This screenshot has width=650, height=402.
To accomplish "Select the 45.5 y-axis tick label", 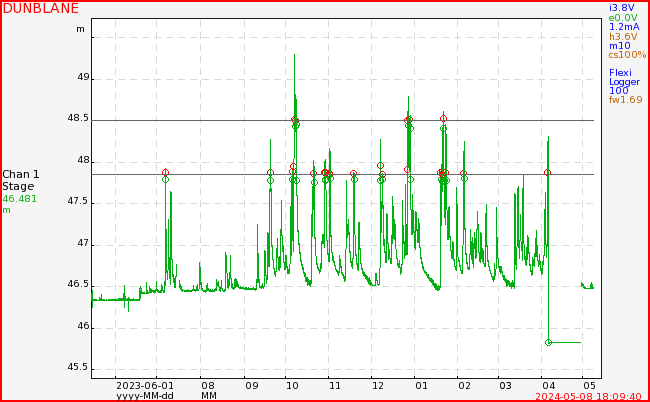I will 78,367.
